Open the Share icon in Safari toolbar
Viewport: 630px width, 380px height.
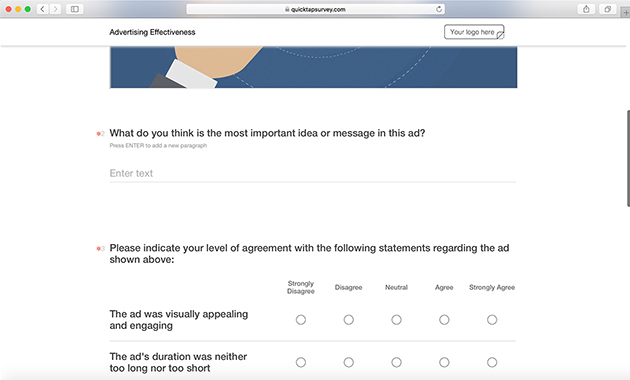pos(586,9)
